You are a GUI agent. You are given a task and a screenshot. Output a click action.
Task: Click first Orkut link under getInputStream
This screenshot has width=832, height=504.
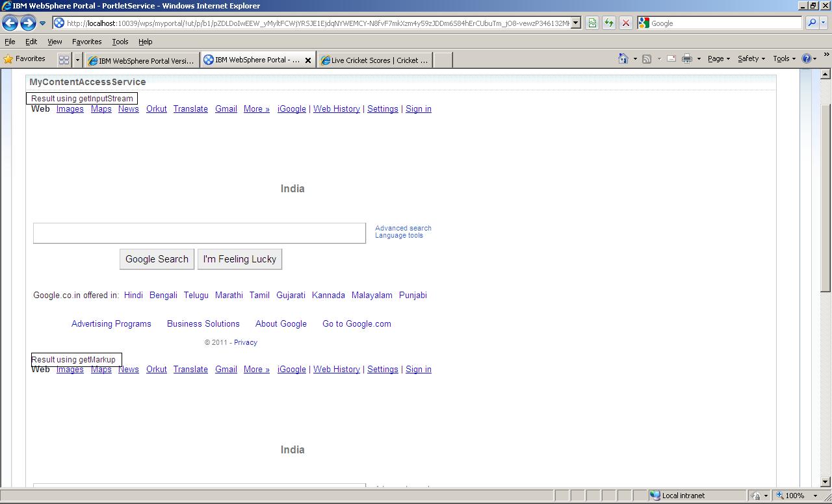tap(156, 109)
